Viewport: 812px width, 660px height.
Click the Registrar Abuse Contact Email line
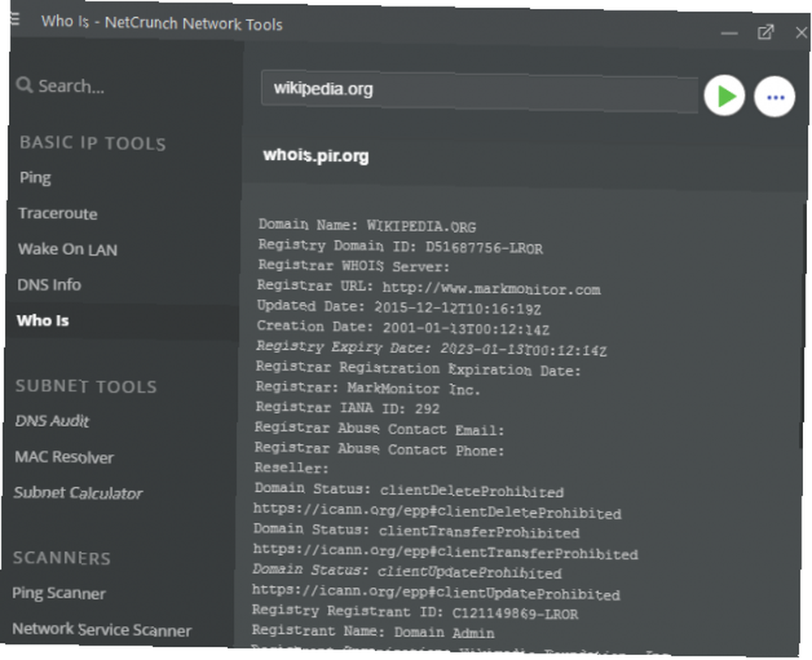pos(379,429)
